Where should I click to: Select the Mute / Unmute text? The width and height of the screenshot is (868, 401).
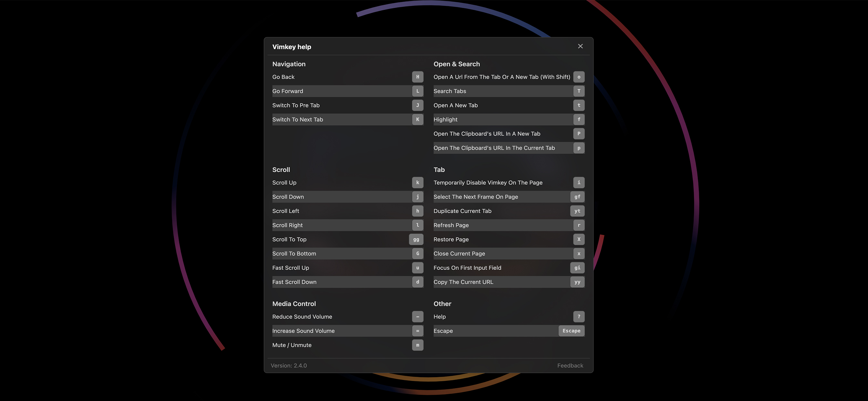pos(292,345)
